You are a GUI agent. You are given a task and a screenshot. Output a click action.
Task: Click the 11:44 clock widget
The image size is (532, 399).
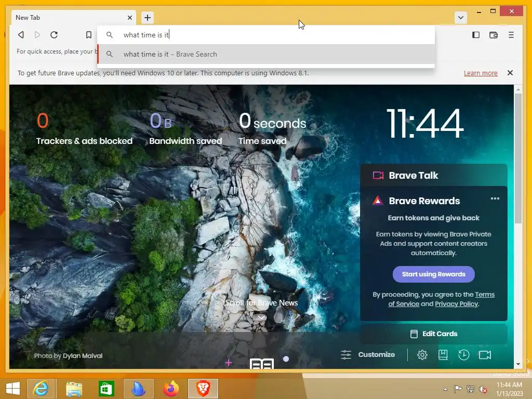coord(425,124)
